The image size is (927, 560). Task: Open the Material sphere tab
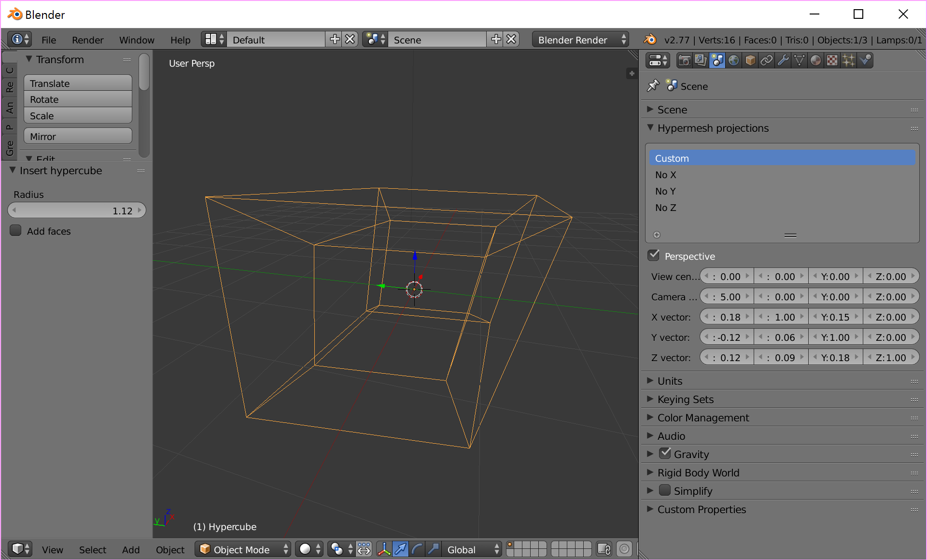tap(816, 61)
